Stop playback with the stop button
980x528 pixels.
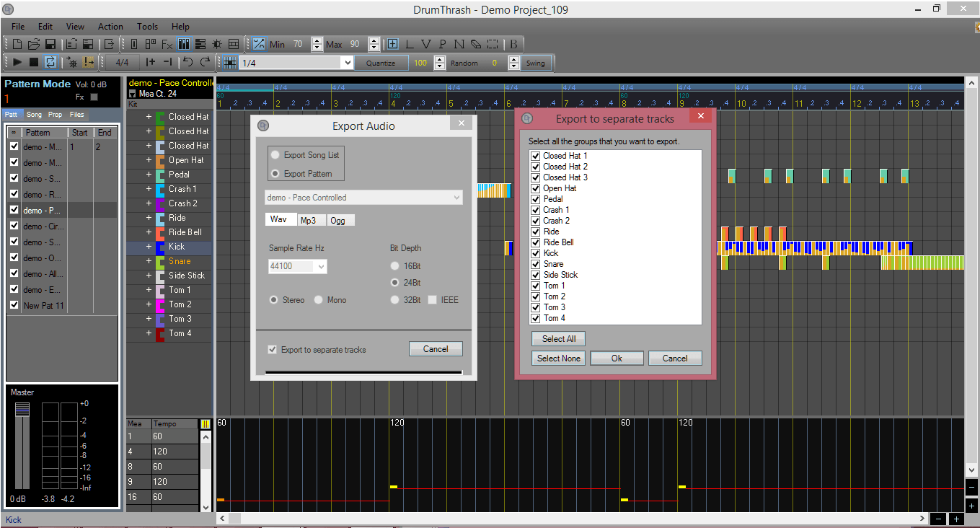(34, 63)
